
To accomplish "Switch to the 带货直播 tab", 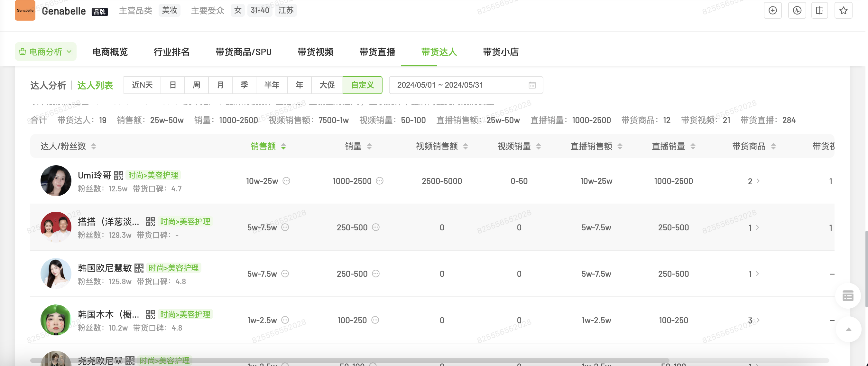I will click(377, 52).
